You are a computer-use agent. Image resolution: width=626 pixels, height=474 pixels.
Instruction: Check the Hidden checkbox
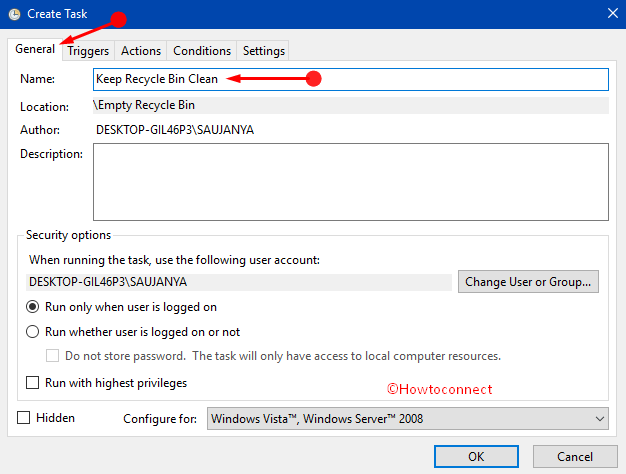click(24, 418)
